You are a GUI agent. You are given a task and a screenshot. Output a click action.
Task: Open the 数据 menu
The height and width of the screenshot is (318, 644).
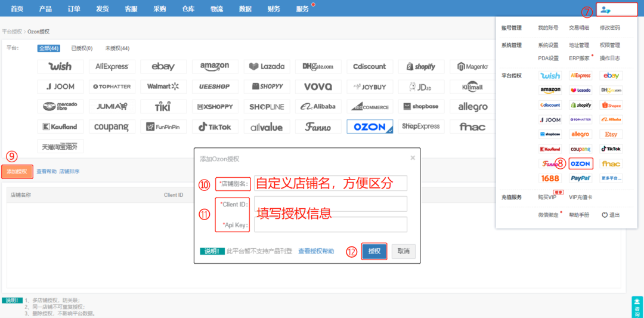(x=245, y=9)
